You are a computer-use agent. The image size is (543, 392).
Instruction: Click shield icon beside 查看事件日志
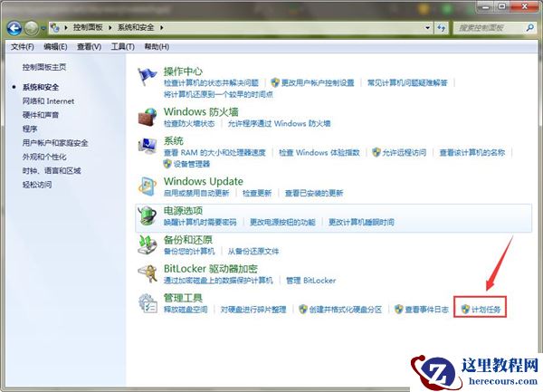[399, 310]
